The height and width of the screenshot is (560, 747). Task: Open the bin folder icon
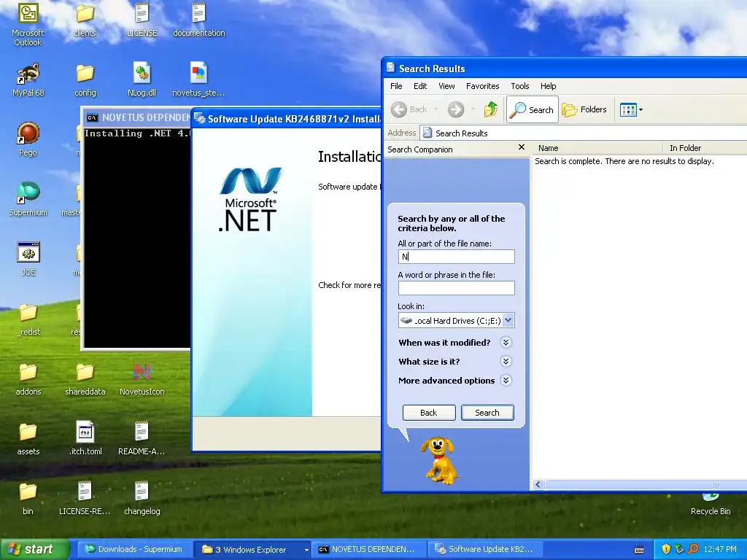click(28, 499)
